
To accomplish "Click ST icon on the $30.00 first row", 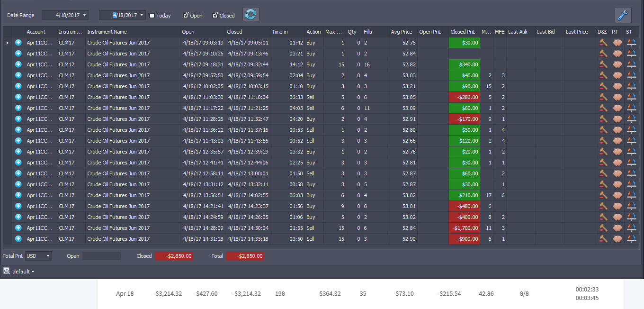I will click(x=631, y=43).
